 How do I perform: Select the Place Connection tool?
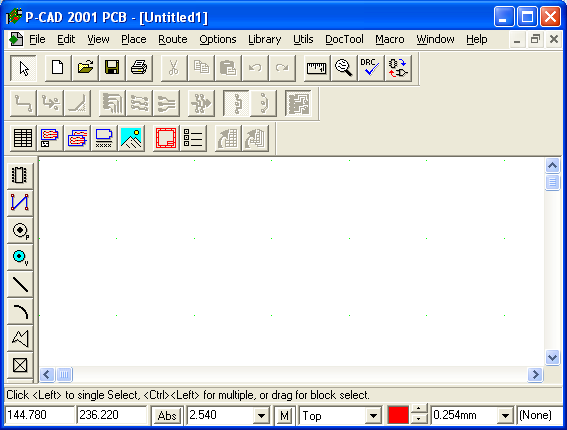(x=20, y=203)
